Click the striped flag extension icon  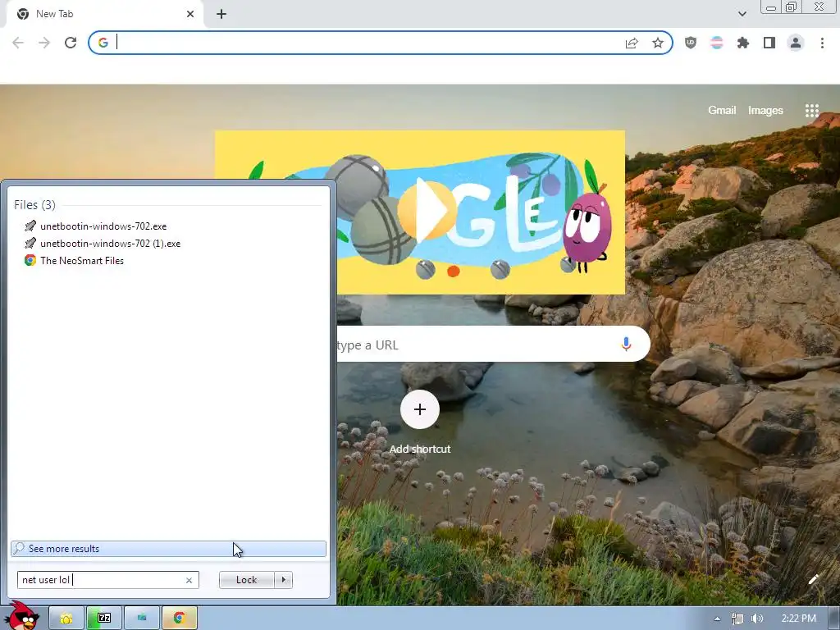coord(717,43)
